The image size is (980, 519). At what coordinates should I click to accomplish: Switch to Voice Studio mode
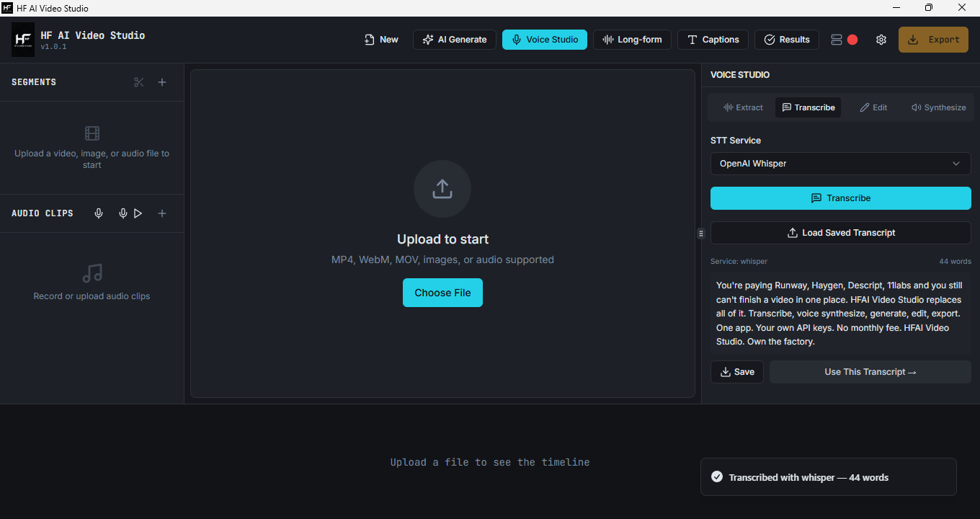(x=545, y=40)
